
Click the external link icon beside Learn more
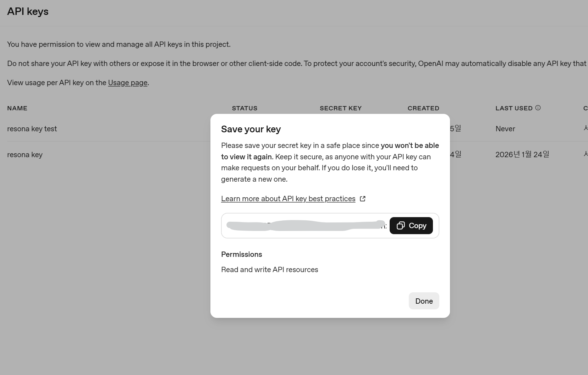click(363, 199)
